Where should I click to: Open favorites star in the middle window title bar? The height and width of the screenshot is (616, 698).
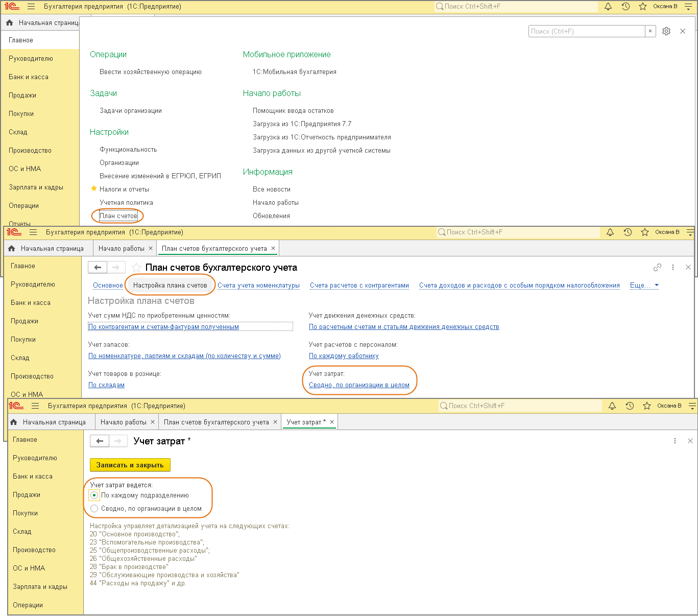[645, 232]
